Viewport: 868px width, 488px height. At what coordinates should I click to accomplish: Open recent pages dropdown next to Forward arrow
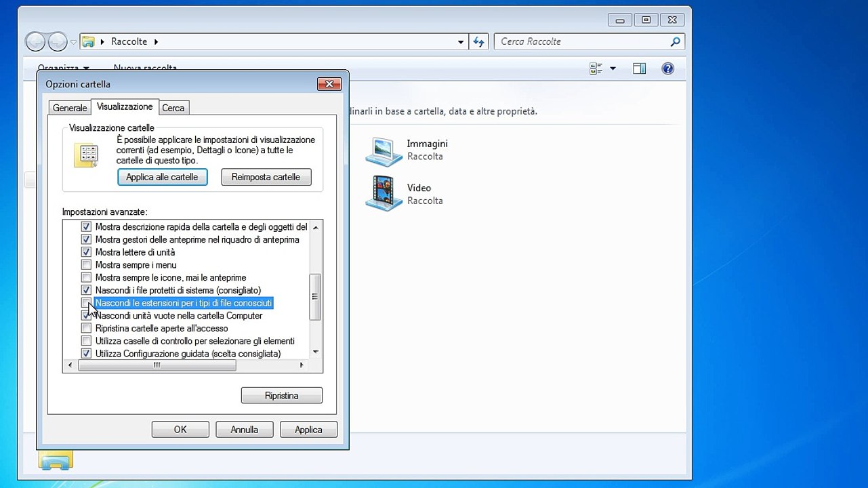73,42
